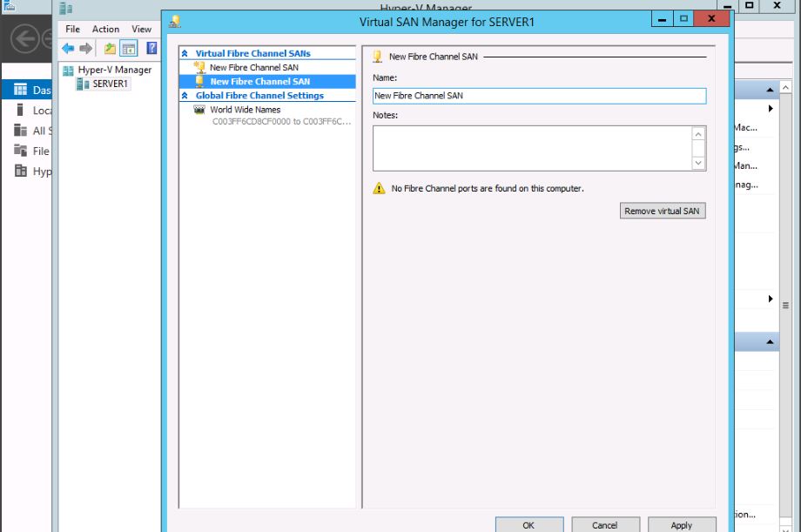This screenshot has height=532, width=801.
Task: Click the Notes scrollbar up arrow
Action: point(698,134)
